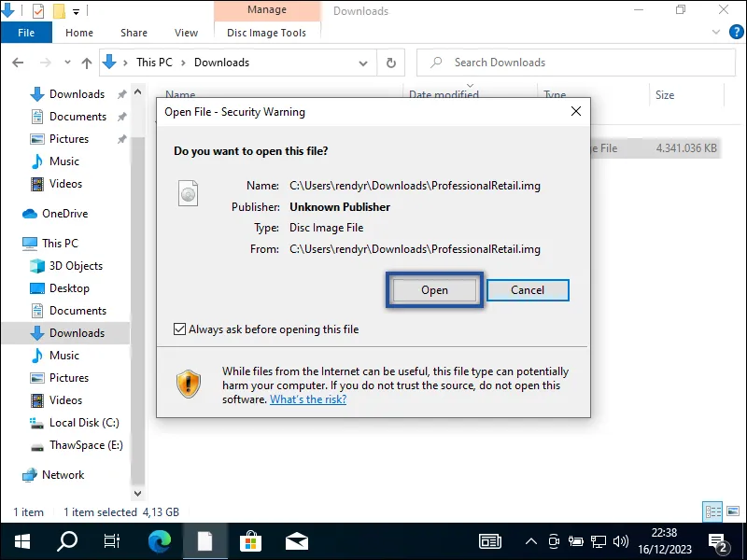
Task: Expand hidden icons in the system tray
Action: coord(530,540)
